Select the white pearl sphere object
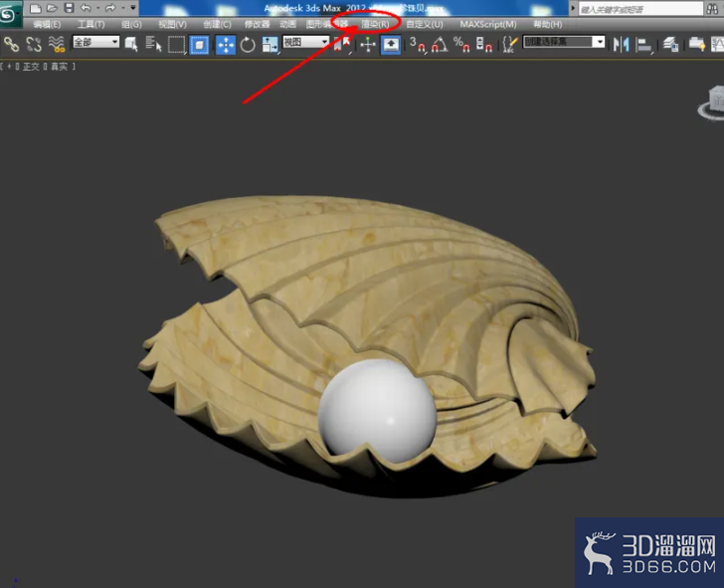 (x=377, y=410)
